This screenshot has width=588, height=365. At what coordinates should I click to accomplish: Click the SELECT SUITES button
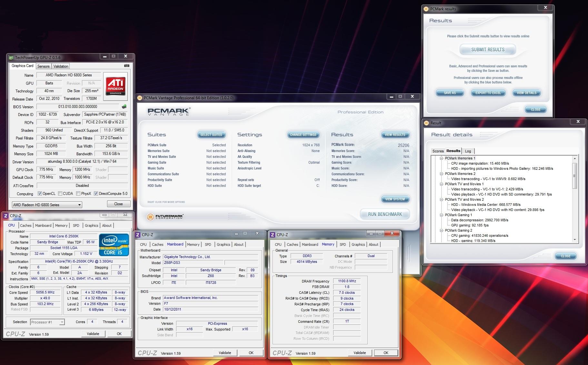click(x=211, y=135)
